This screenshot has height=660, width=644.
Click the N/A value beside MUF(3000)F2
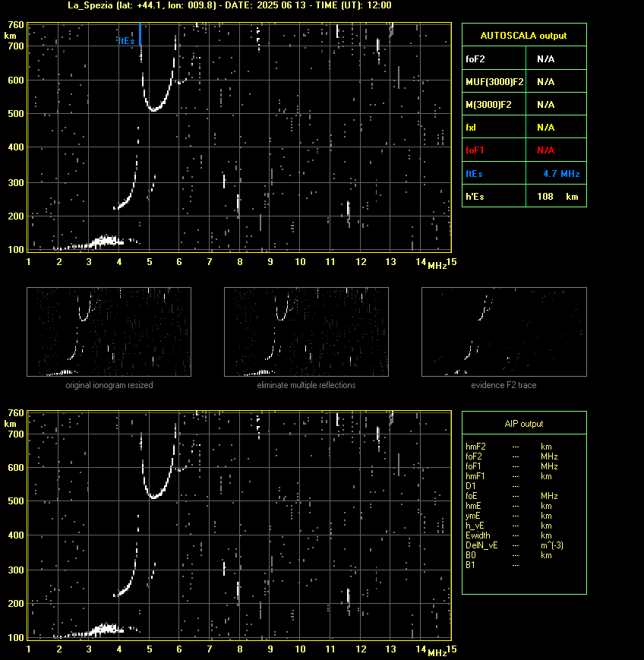tap(545, 82)
